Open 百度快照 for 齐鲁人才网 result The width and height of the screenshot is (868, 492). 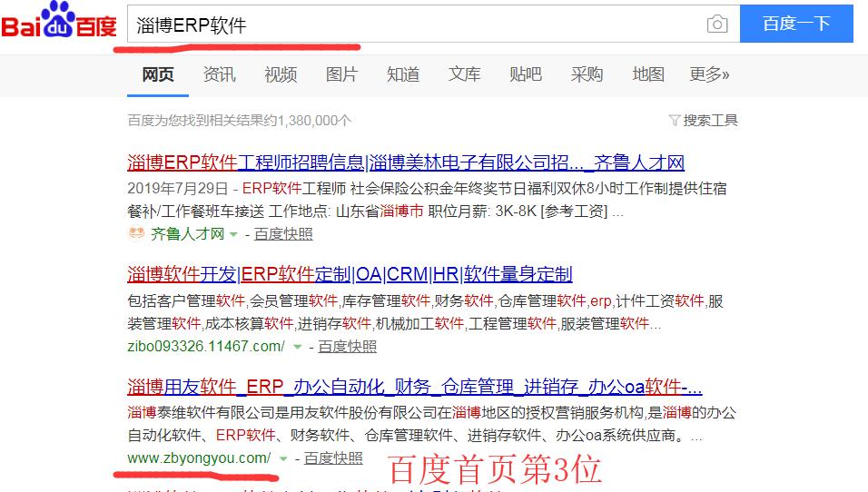click(x=283, y=234)
